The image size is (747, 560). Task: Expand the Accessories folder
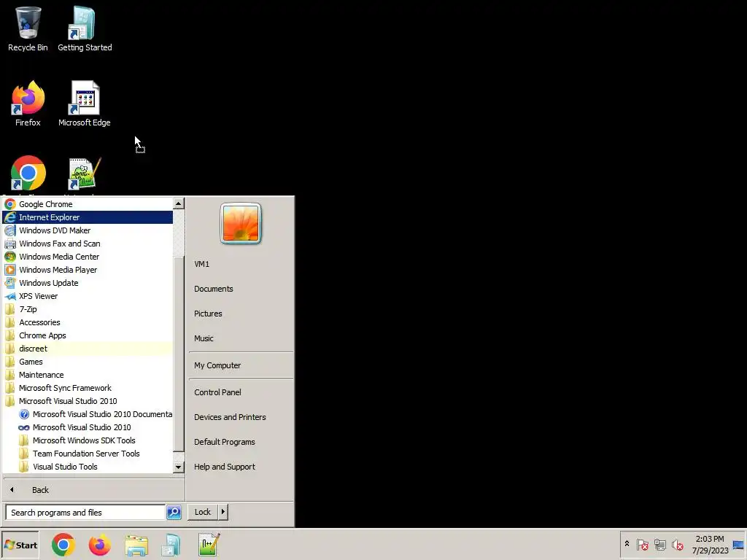(88, 322)
